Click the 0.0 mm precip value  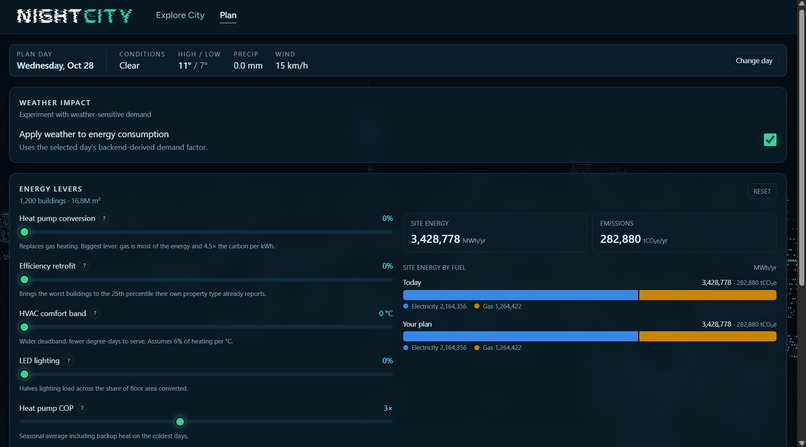point(248,66)
